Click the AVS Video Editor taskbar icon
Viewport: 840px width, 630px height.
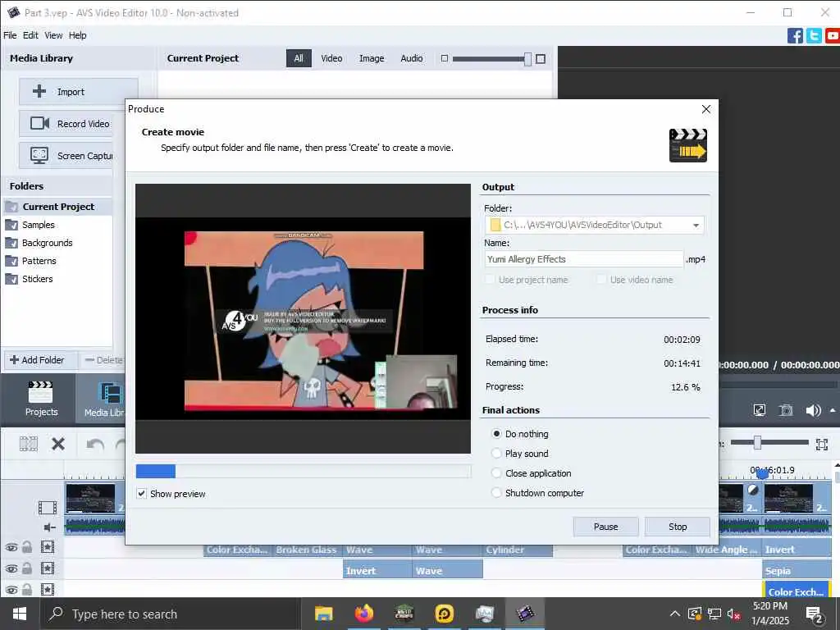tap(525, 614)
